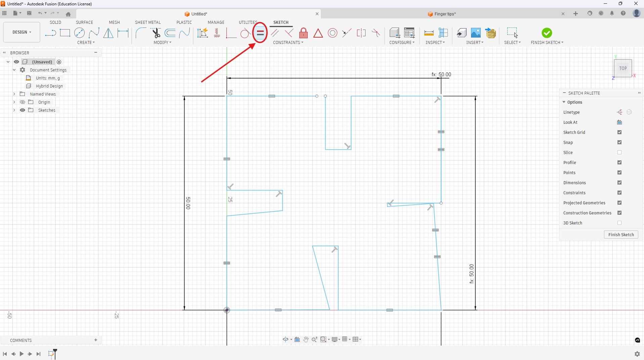Enable the Slice checkbox

coord(619,152)
